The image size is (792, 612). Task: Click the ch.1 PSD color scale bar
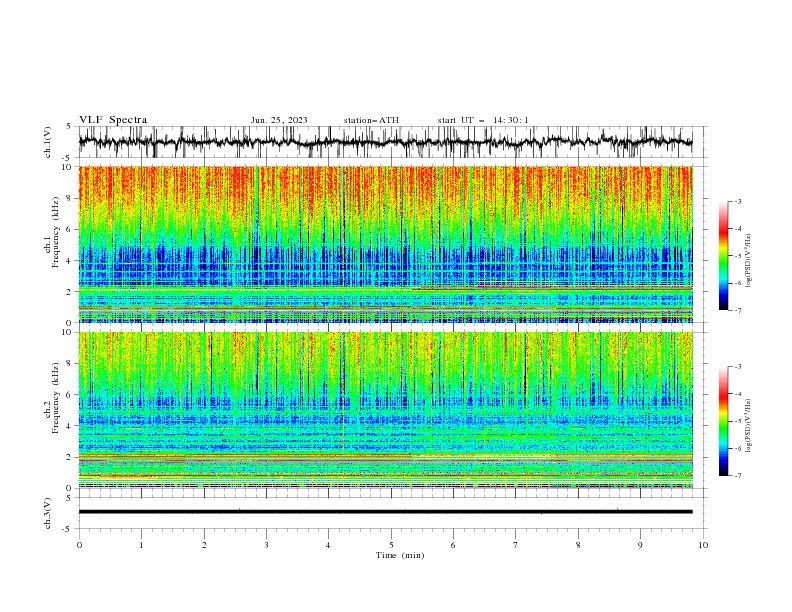click(x=723, y=256)
